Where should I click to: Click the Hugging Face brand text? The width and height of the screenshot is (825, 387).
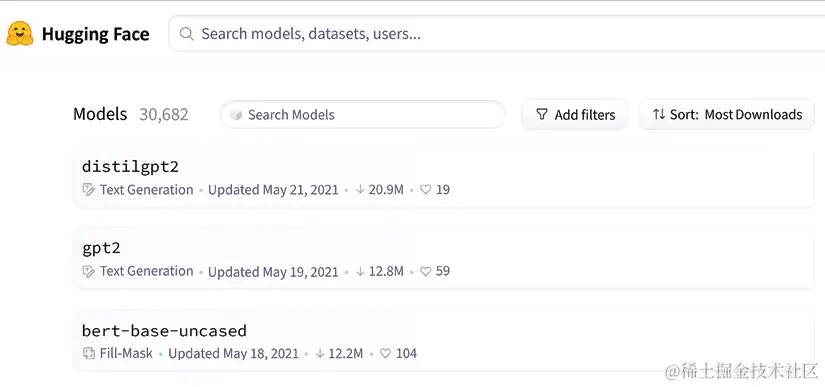95,34
